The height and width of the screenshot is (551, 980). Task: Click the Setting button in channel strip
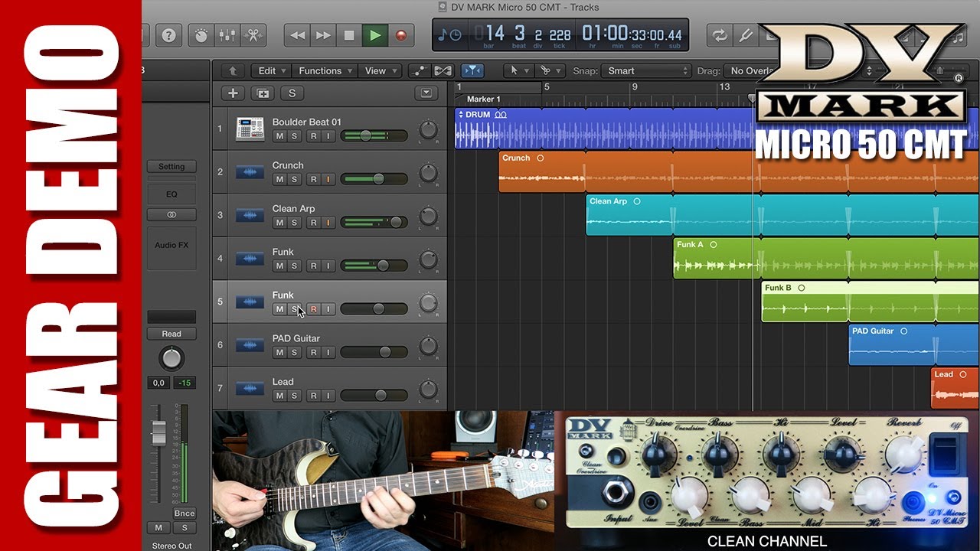point(171,167)
